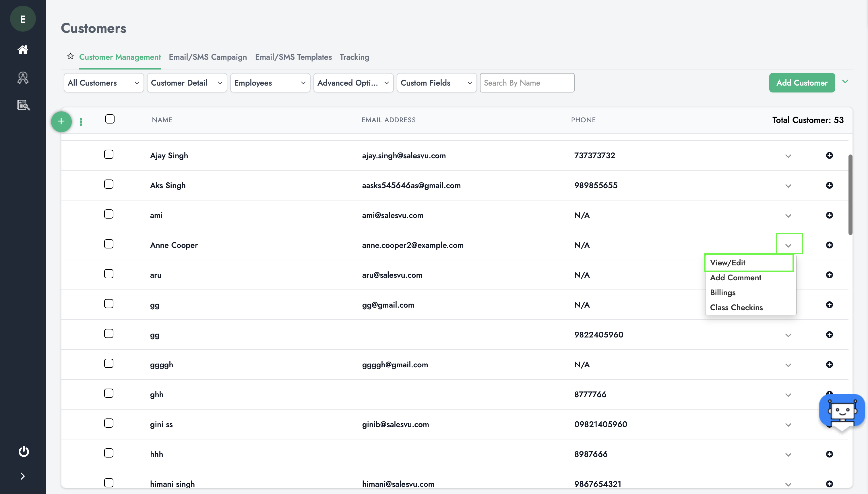Toggle checkbox for Aks Singh row
The width and height of the screenshot is (868, 494).
(x=108, y=184)
